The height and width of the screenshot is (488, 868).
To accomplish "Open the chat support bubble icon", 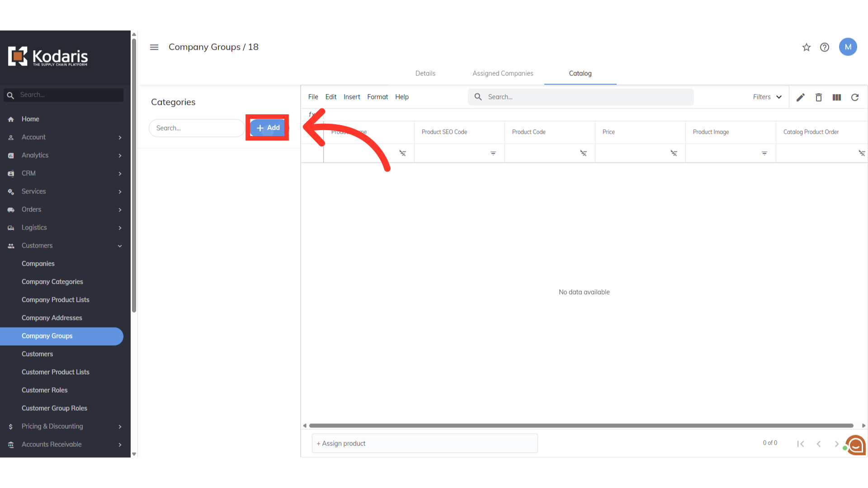I will coord(856,445).
